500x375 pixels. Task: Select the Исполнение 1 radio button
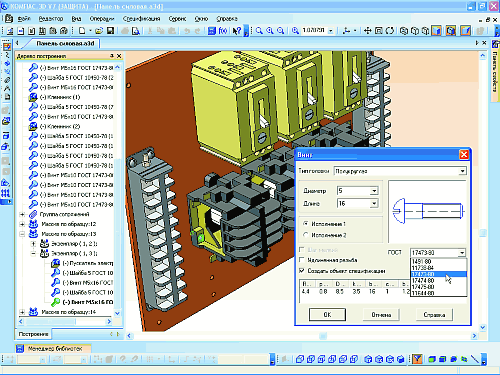pyautogui.click(x=306, y=224)
